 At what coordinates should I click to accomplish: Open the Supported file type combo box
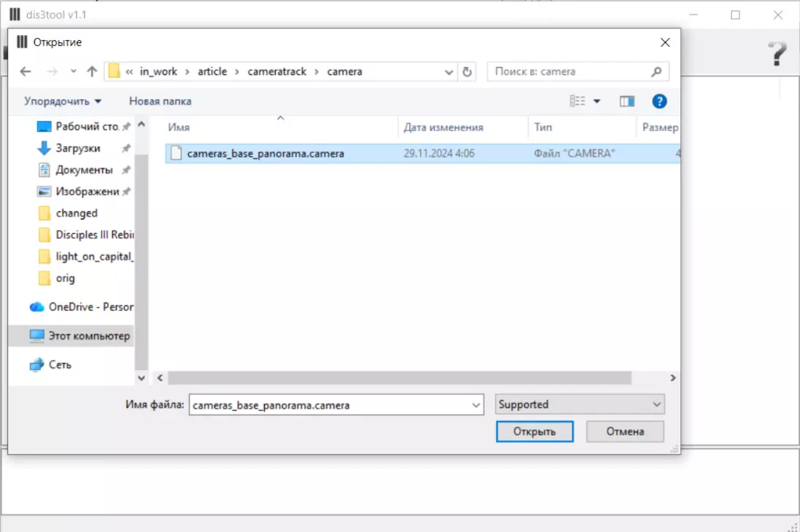580,404
